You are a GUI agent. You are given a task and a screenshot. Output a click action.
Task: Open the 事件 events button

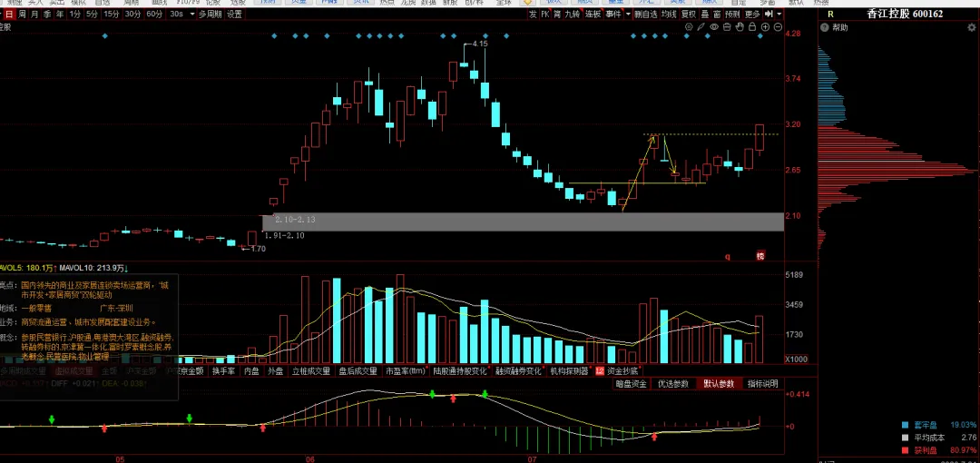(x=613, y=14)
